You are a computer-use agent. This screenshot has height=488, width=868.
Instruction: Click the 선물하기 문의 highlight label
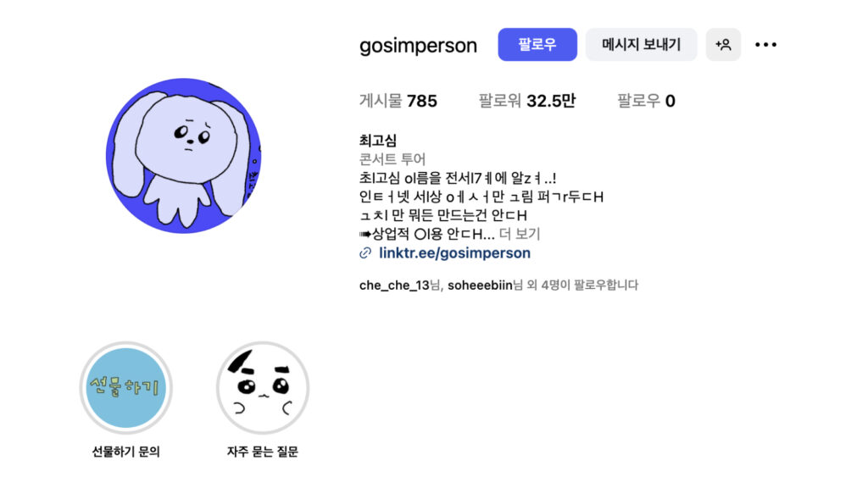pyautogui.click(x=126, y=452)
